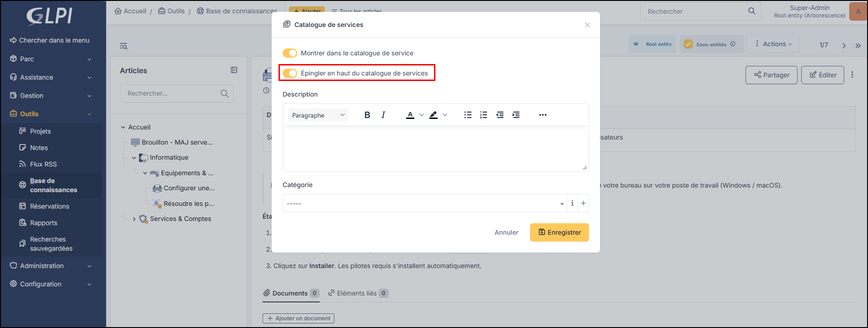The width and height of the screenshot is (868, 328).
Task: Click 'Base de connaissances' breadcrumb link
Action: coord(237,11)
